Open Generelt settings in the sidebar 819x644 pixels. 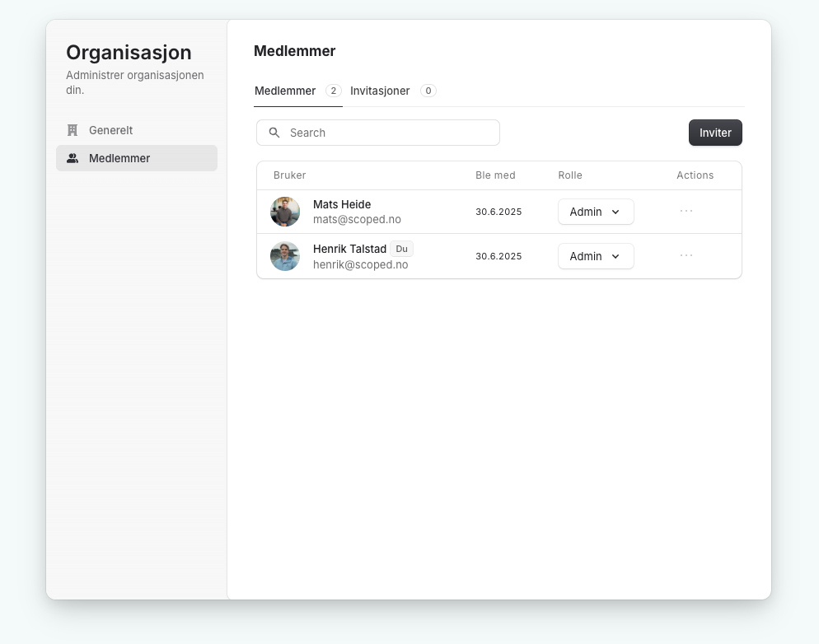110,130
